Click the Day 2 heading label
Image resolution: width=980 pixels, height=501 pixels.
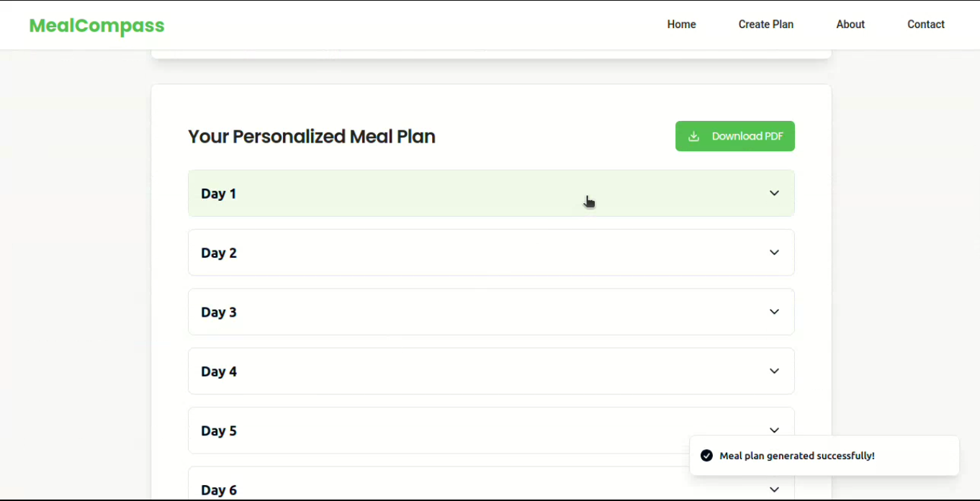[x=219, y=253]
